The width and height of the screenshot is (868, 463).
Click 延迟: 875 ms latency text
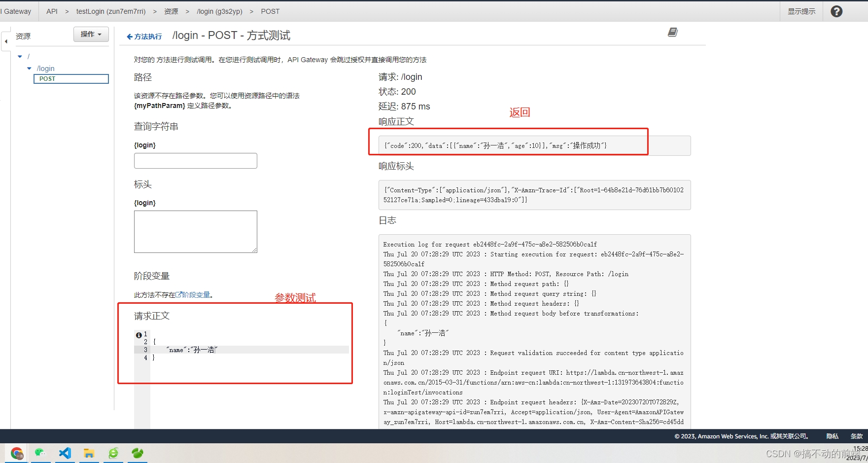[404, 107]
